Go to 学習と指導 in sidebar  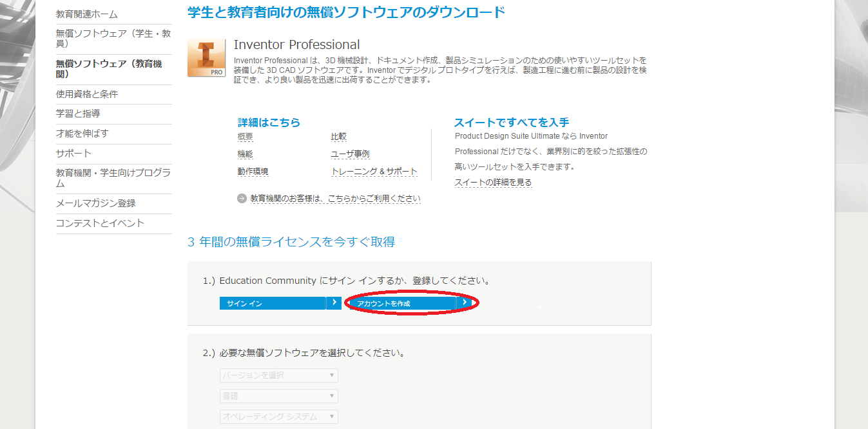click(x=78, y=114)
